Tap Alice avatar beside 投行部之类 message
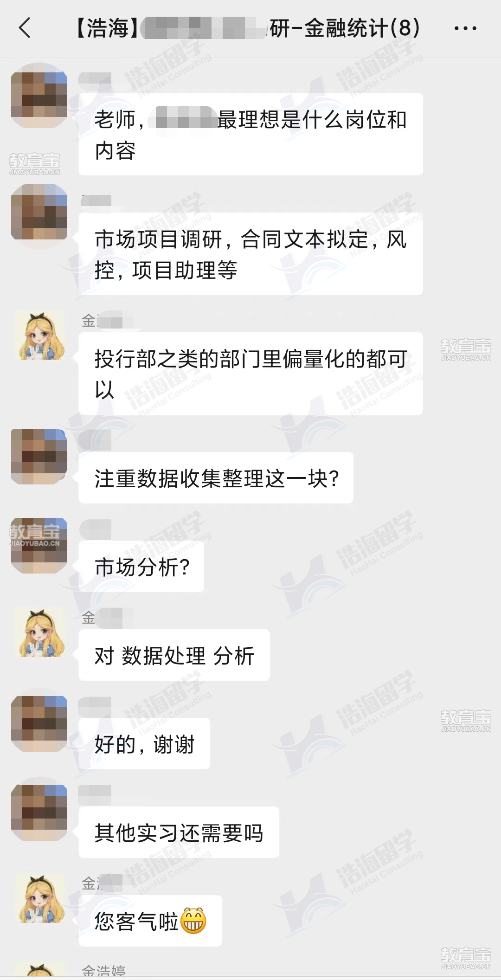The height and width of the screenshot is (980, 501). pyautogui.click(x=39, y=335)
